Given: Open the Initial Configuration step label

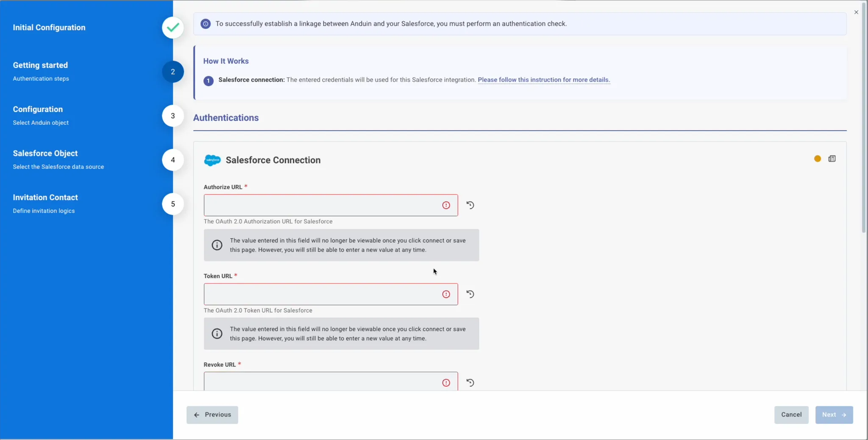Looking at the screenshot, I should (x=49, y=28).
